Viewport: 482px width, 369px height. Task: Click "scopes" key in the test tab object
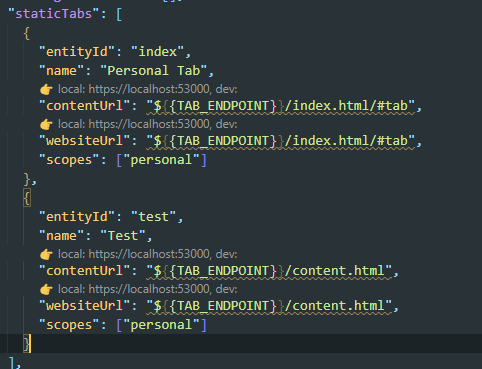[69, 325]
